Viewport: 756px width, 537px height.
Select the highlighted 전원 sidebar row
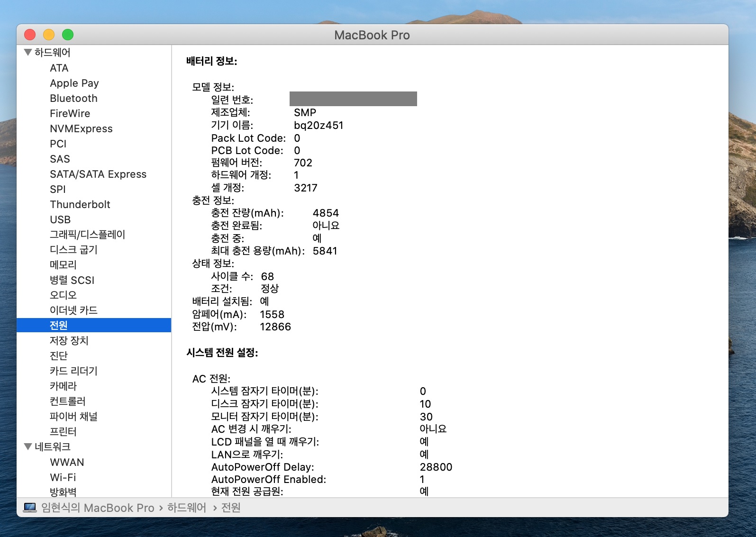coord(94,325)
